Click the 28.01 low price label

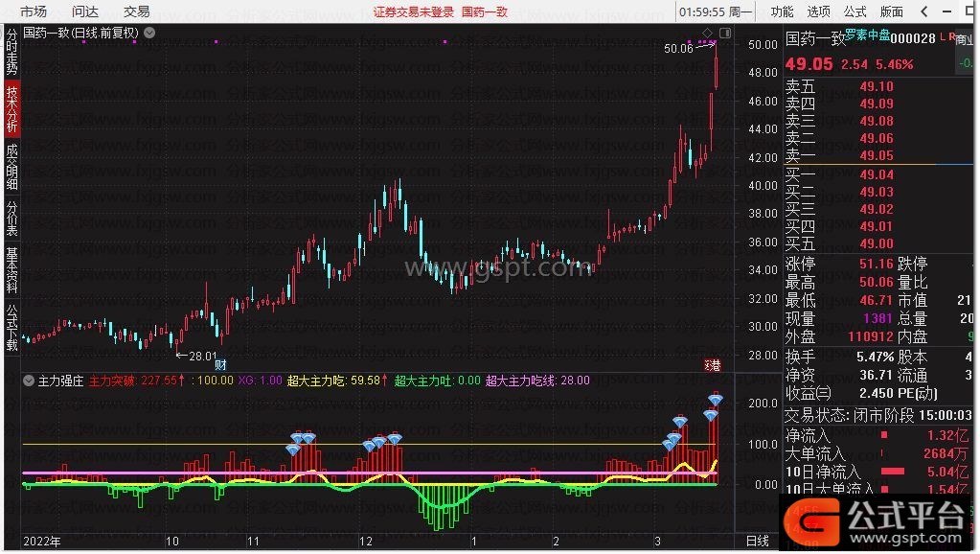click(x=202, y=356)
